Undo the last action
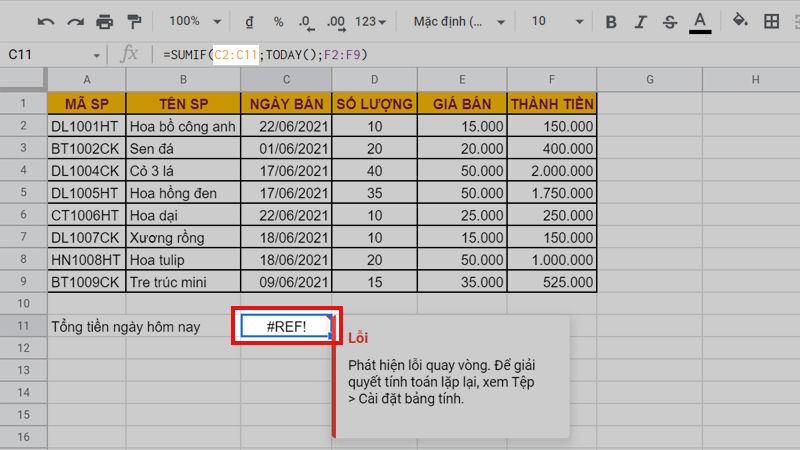 click(x=46, y=21)
